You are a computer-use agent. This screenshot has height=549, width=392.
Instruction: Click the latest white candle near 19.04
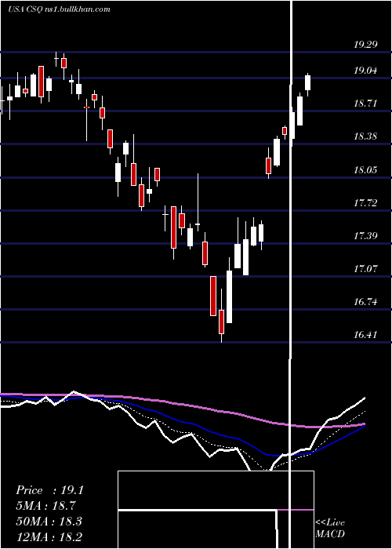[307, 85]
